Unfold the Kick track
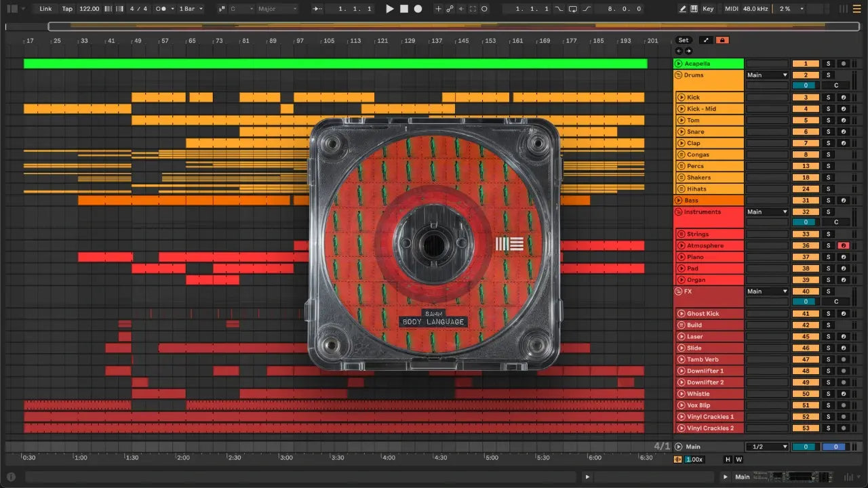 pos(682,98)
